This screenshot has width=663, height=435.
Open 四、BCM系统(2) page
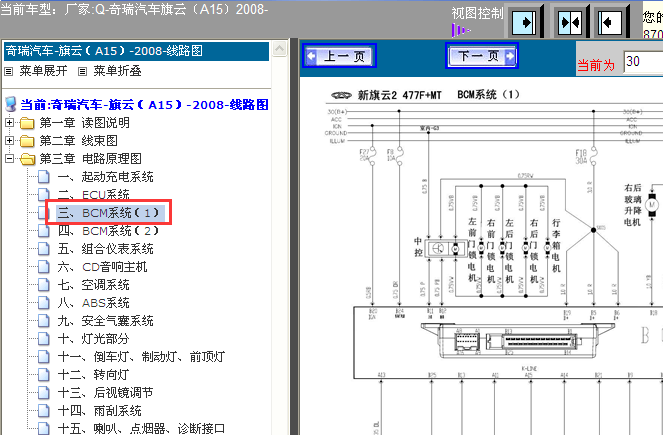click(108, 231)
